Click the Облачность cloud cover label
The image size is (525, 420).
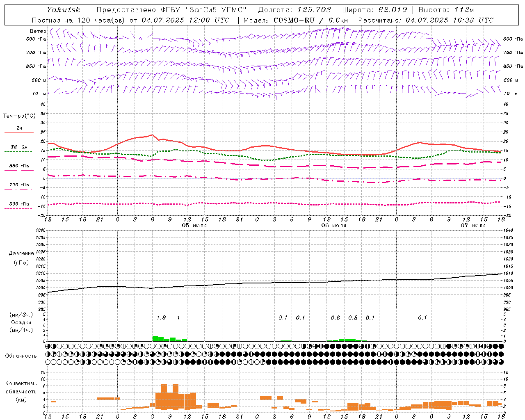21,356
